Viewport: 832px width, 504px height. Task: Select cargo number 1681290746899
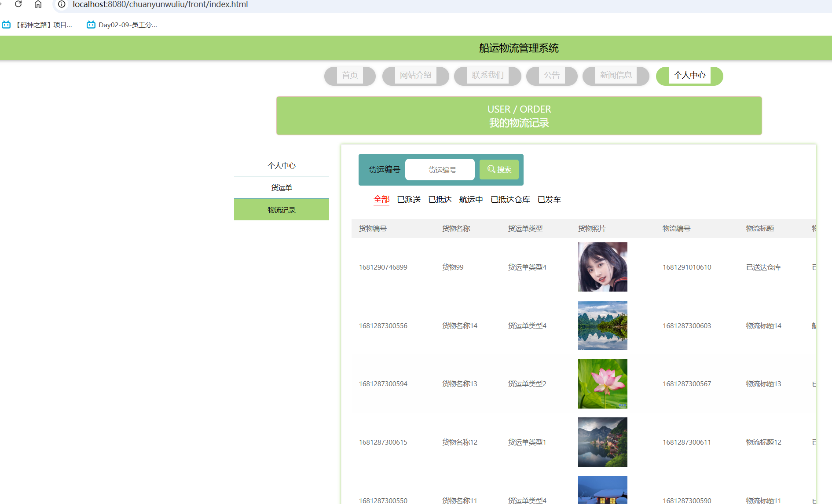click(x=383, y=267)
